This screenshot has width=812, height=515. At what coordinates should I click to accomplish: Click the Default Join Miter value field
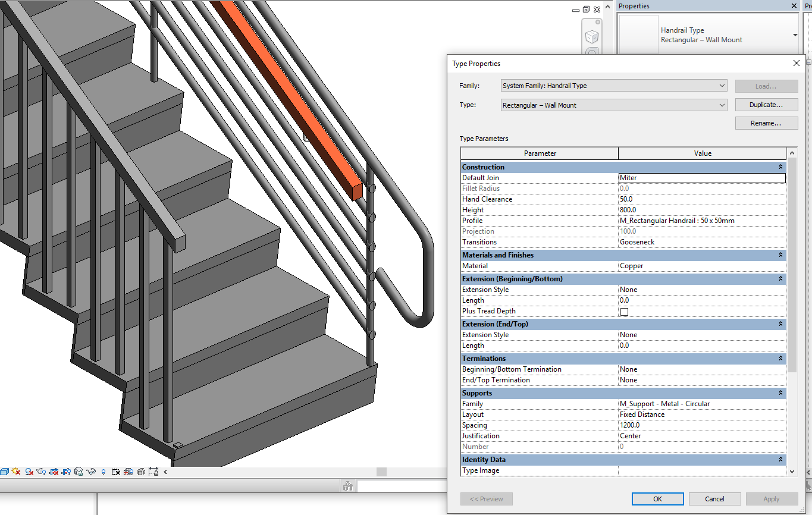coord(702,178)
